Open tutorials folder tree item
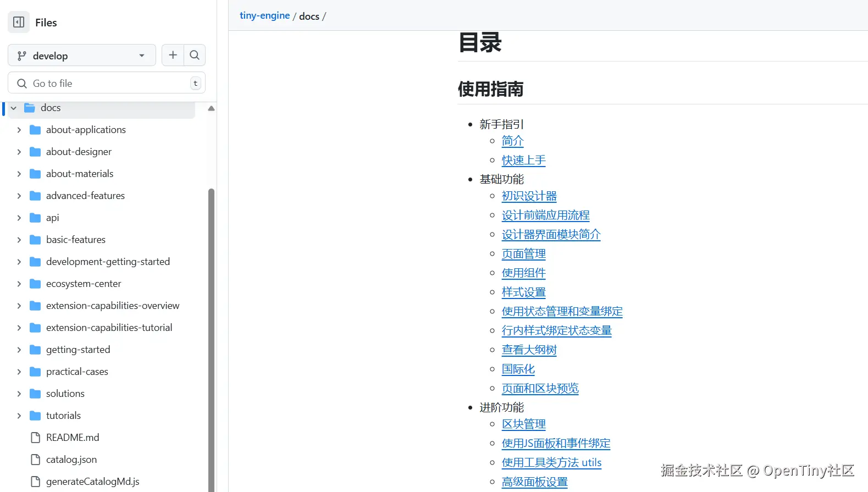The height and width of the screenshot is (492, 868). [x=63, y=416]
